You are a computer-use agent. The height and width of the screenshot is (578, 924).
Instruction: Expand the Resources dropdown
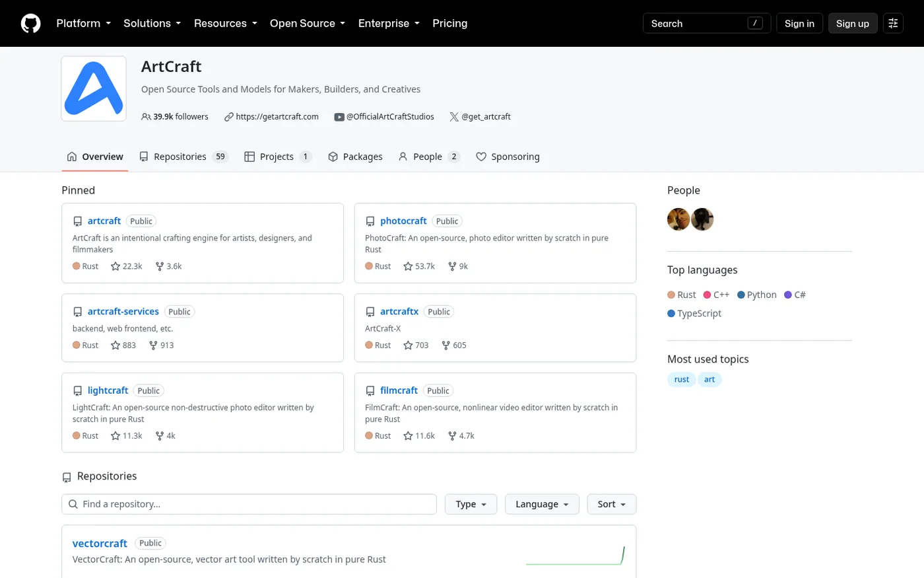click(226, 23)
